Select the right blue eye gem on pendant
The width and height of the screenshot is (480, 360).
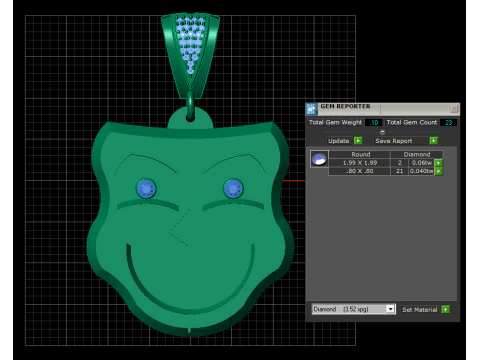click(233, 189)
